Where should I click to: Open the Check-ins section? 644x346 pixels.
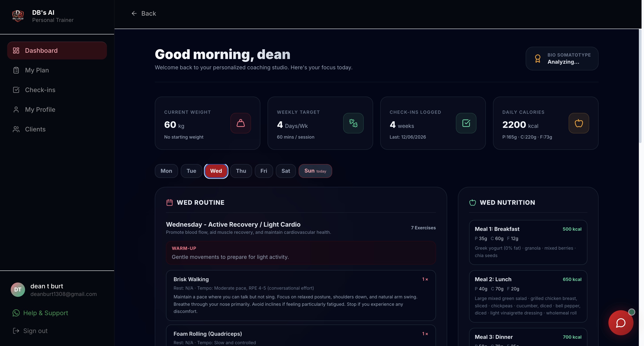coord(57,90)
